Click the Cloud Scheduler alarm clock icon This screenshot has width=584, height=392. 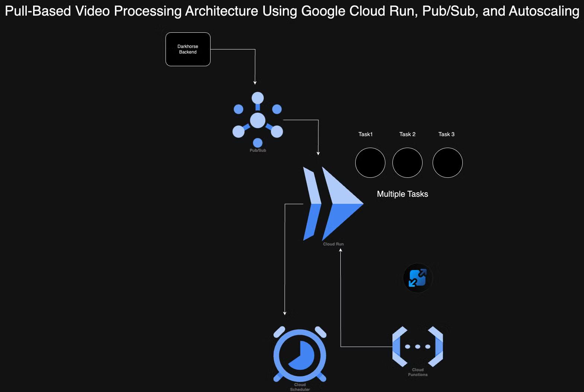300,354
